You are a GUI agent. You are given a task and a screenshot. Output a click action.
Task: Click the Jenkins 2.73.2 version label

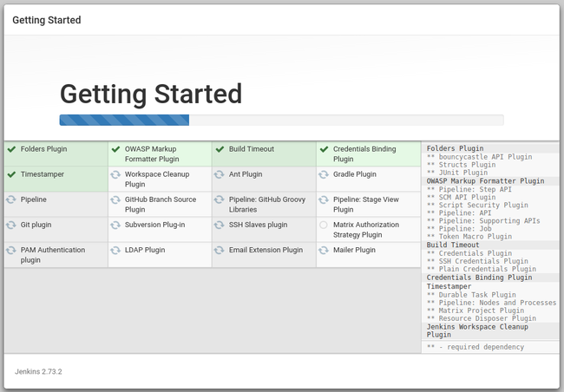click(38, 371)
